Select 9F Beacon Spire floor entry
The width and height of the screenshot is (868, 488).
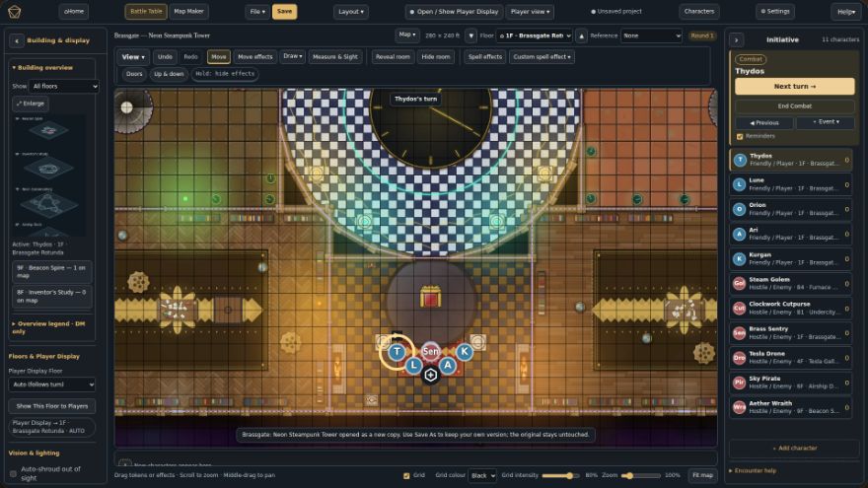[51, 272]
